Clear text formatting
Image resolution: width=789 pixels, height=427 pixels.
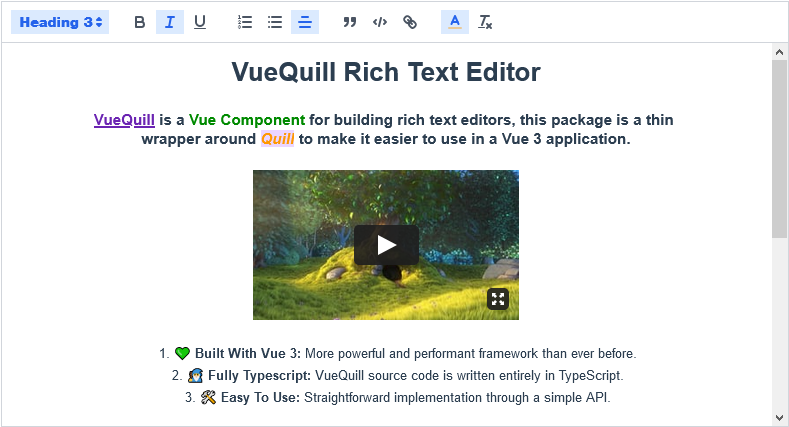click(485, 22)
